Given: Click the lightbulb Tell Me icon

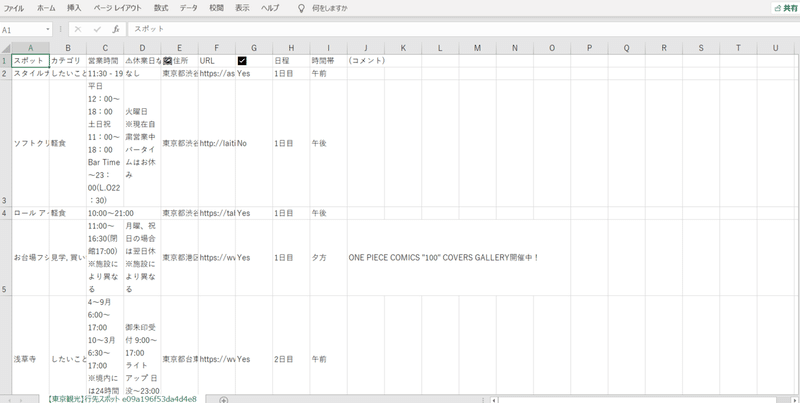Looking at the screenshot, I should [x=301, y=8].
